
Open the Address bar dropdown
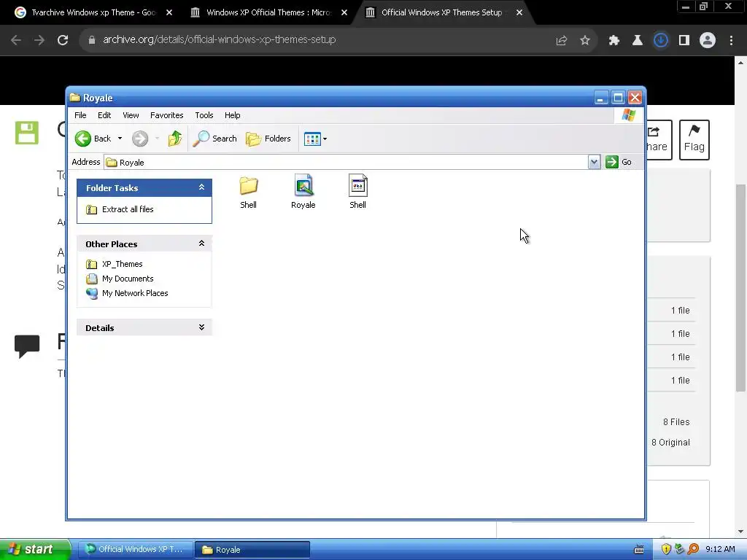[594, 162]
